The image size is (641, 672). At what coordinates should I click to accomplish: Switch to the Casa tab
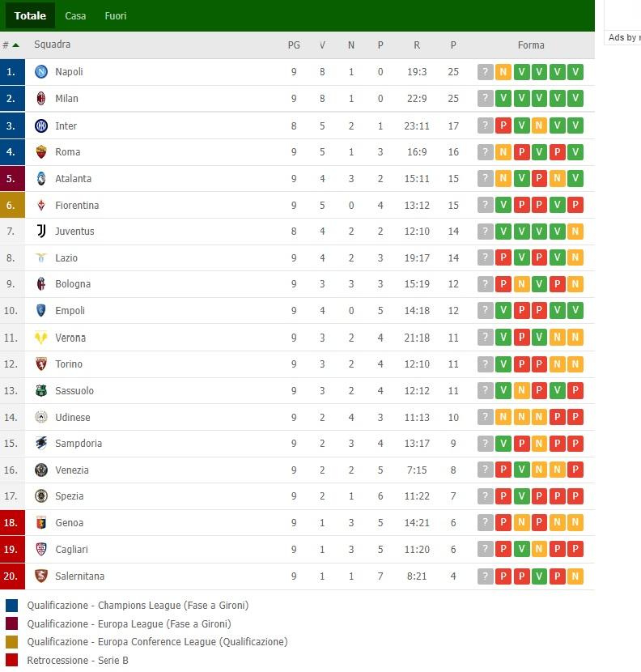[75, 16]
